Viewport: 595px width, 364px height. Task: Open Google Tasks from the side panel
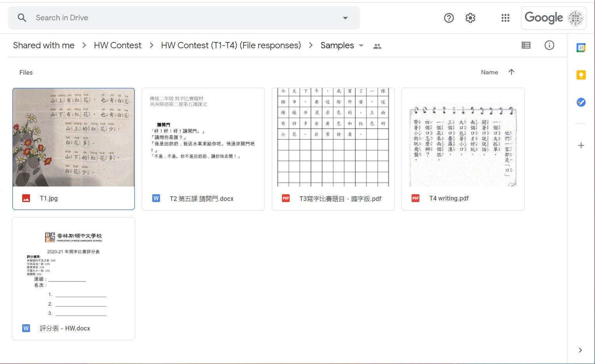click(581, 102)
